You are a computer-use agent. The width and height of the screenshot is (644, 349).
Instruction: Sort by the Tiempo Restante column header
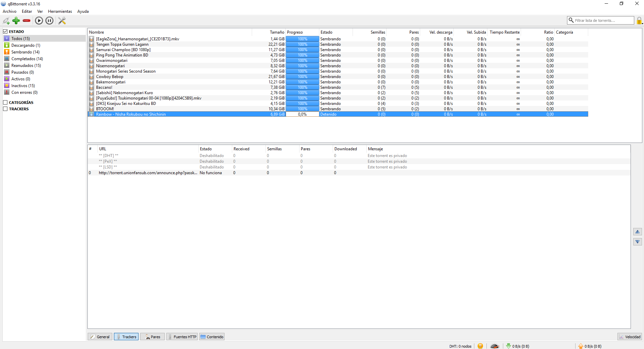(x=504, y=32)
